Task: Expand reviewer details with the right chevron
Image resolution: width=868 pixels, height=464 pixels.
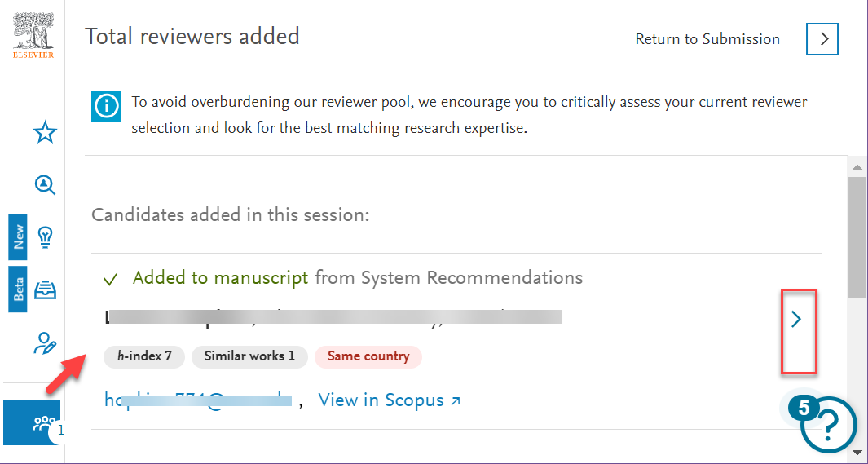Action: (x=796, y=319)
